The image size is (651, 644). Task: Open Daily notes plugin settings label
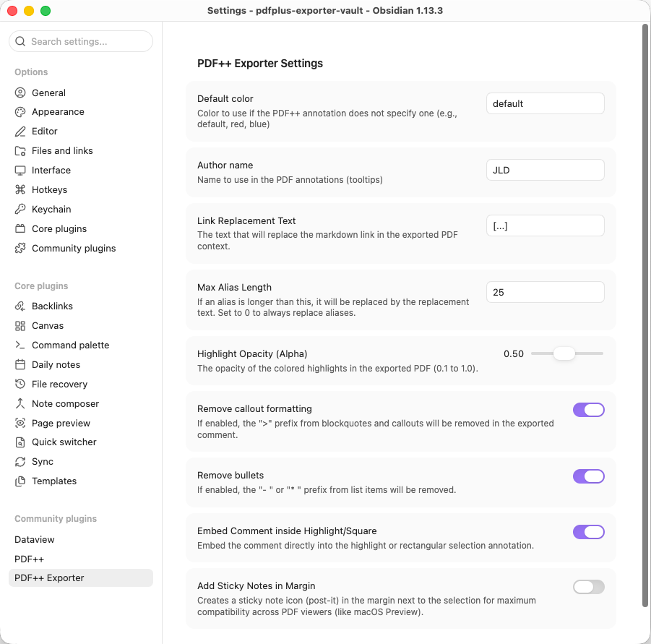(x=56, y=364)
